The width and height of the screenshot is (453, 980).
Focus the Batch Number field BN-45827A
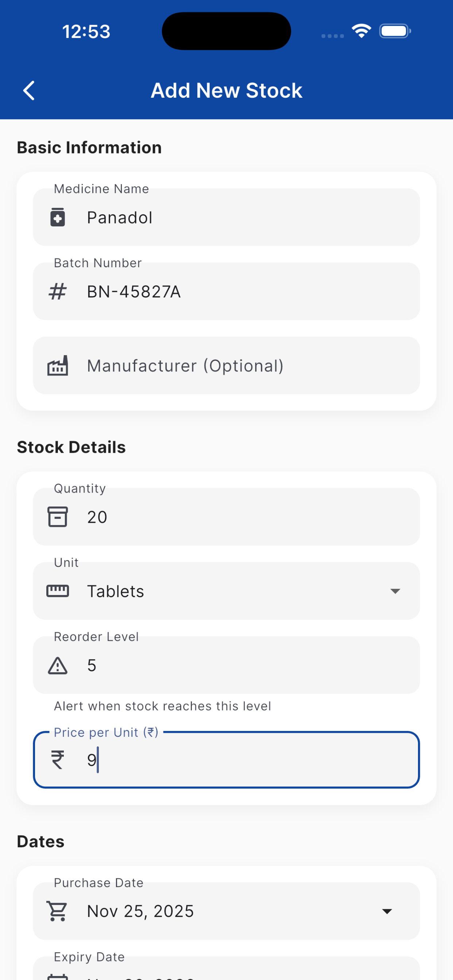[244, 292]
